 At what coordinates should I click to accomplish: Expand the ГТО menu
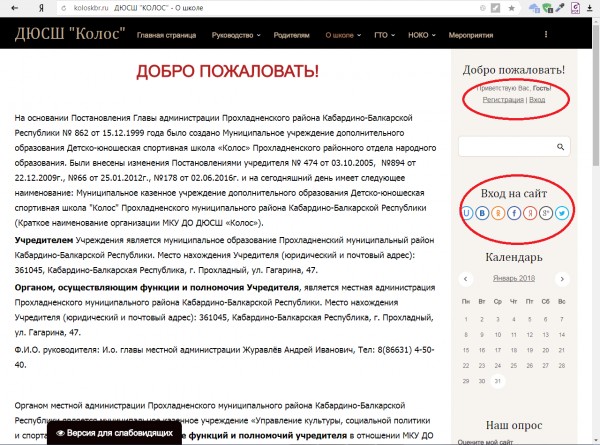pyautogui.click(x=384, y=35)
